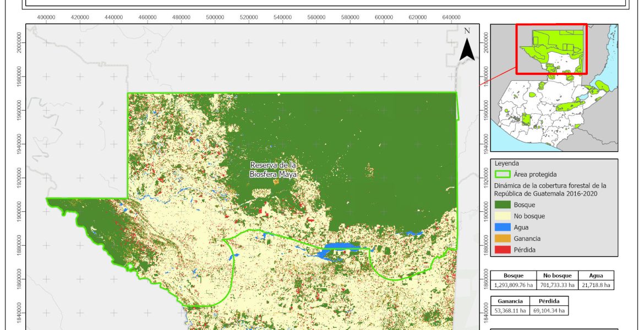This screenshot has height=330, width=644.
Task: Click the 500000 easting label on top axis
Action: (x=215, y=18)
